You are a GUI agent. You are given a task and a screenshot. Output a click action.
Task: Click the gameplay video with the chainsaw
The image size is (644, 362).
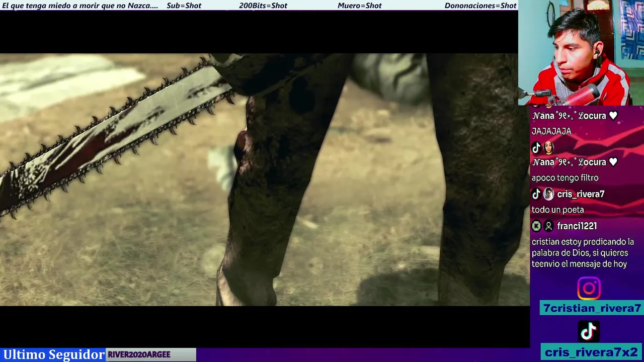(x=265, y=179)
